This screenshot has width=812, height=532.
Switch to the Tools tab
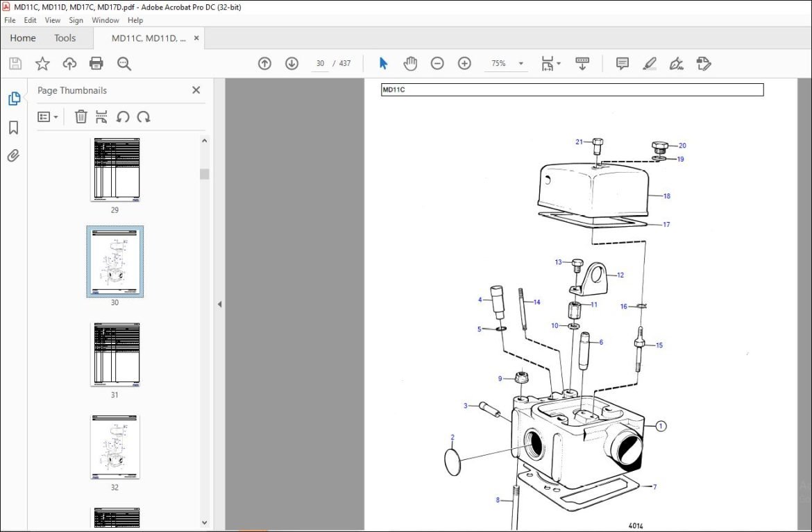tap(65, 38)
